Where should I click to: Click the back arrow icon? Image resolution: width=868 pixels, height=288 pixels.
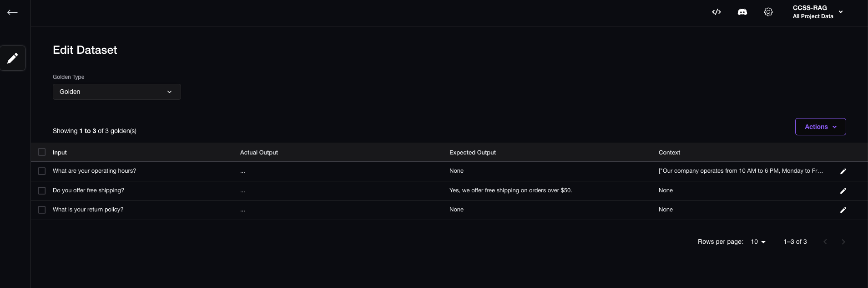[x=12, y=12]
